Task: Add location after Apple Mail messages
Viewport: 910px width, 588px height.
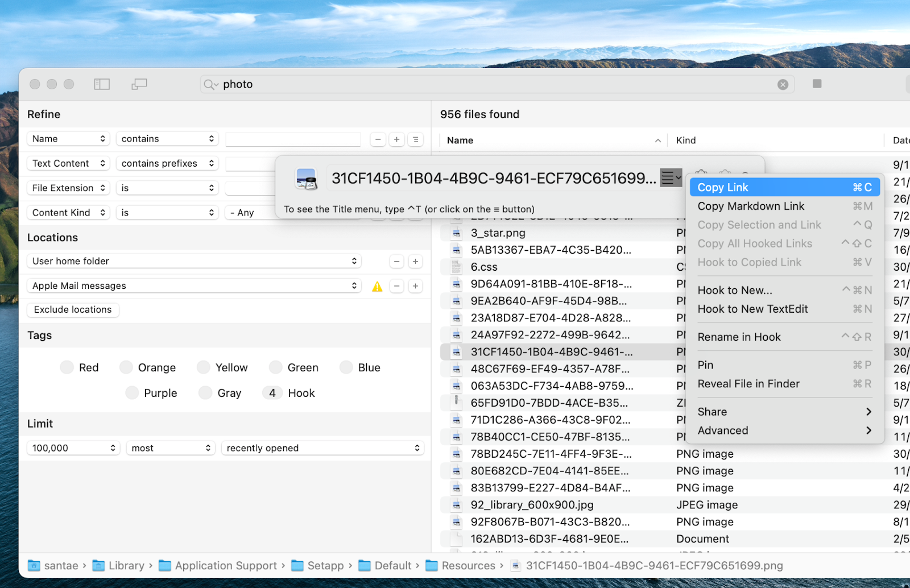Action: [x=416, y=286]
